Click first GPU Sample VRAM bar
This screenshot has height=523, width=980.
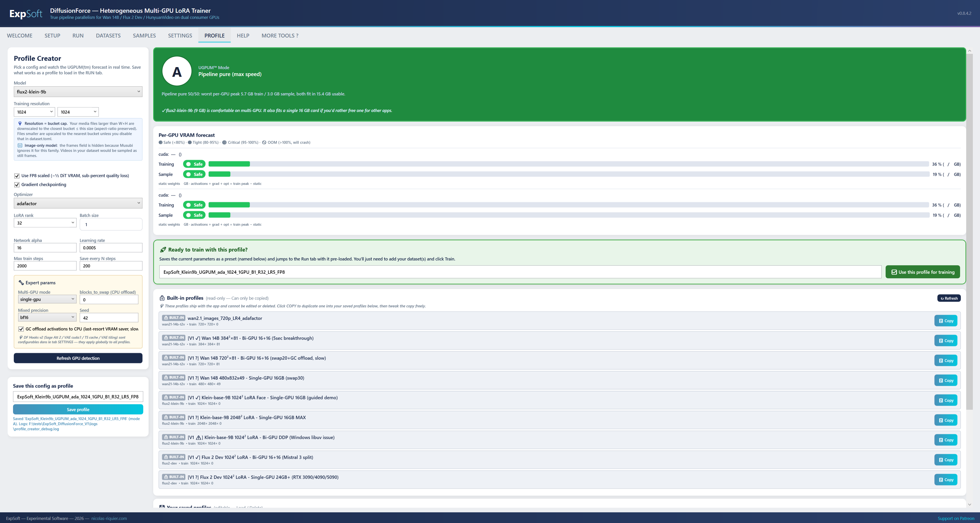(568, 174)
